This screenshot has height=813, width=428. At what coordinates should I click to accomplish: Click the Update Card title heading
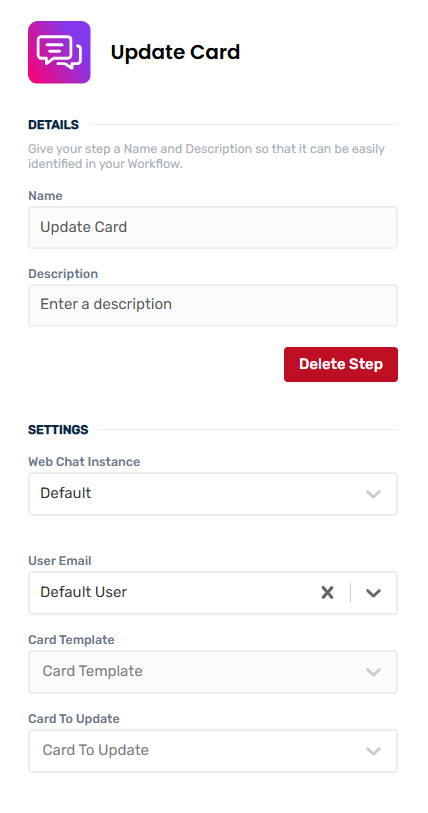175,52
